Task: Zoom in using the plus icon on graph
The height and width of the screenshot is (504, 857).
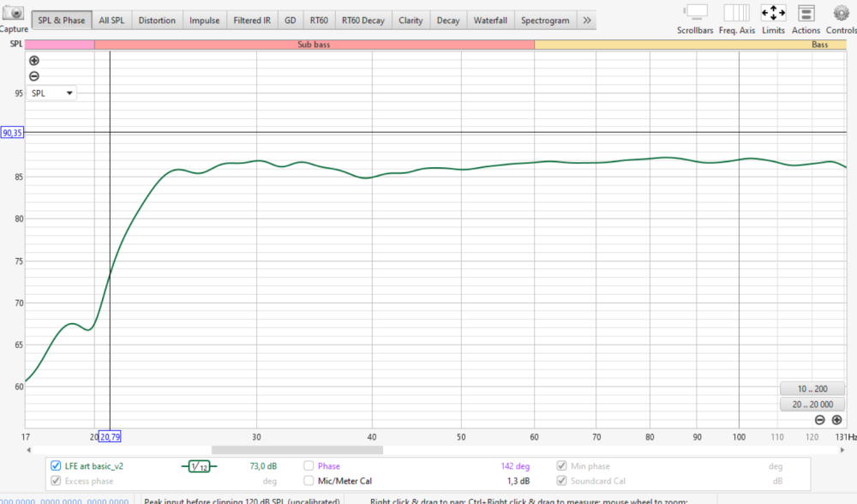Action: [x=33, y=61]
